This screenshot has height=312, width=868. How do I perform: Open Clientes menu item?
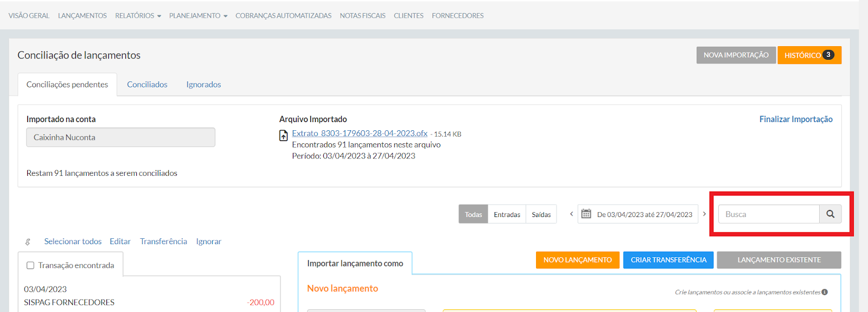pos(409,16)
